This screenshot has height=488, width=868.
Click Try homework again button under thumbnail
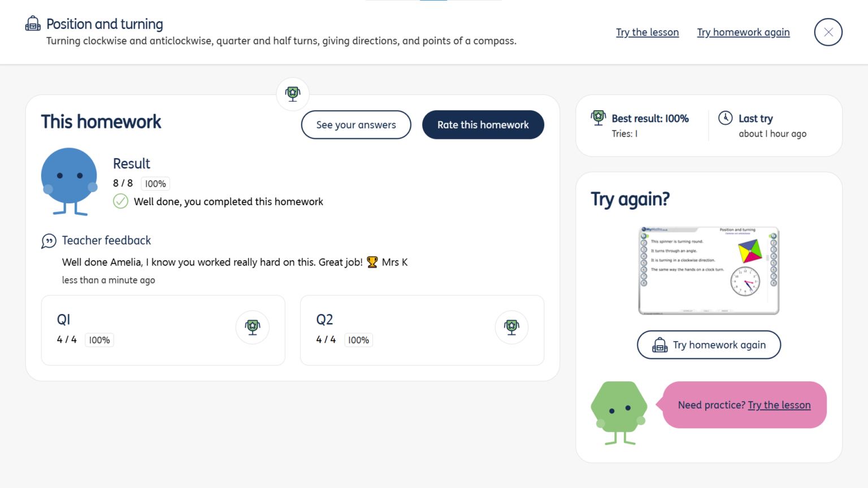click(709, 345)
